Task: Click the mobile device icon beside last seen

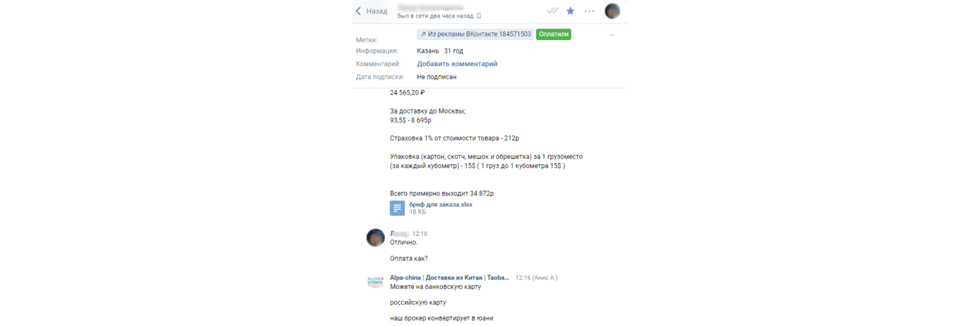Action: pos(478,16)
